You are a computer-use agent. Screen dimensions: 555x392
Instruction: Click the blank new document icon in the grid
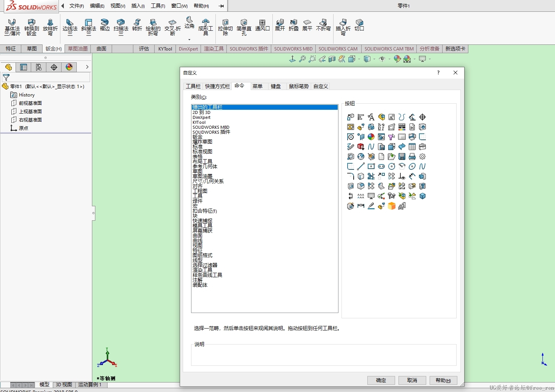click(381, 156)
